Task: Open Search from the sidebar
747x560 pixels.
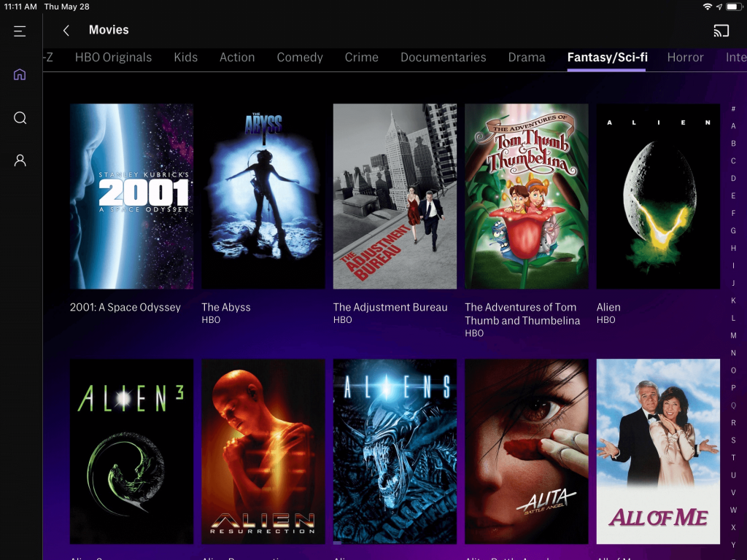Action: 20,117
